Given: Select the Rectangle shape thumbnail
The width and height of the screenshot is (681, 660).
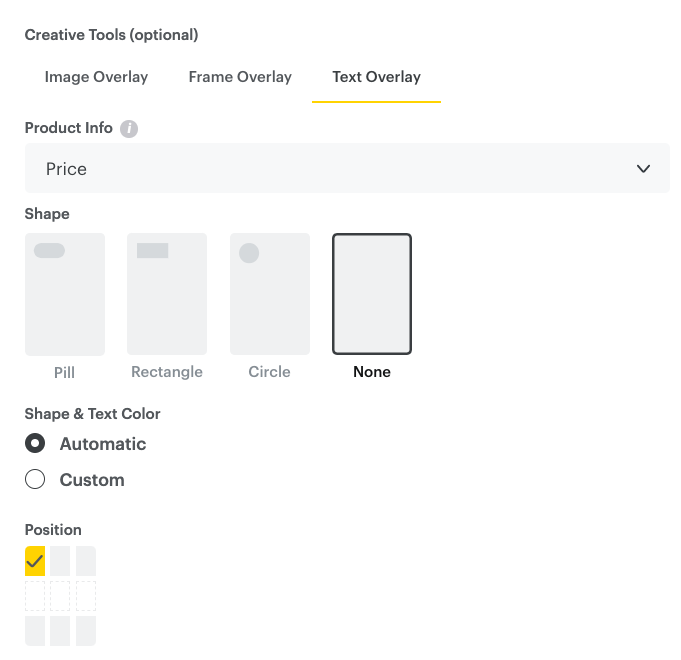Looking at the screenshot, I should (167, 294).
